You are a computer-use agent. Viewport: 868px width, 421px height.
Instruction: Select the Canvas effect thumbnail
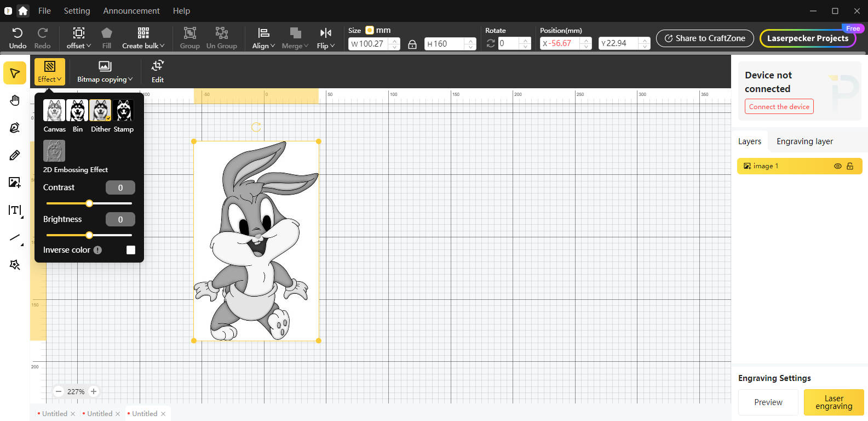coord(54,110)
